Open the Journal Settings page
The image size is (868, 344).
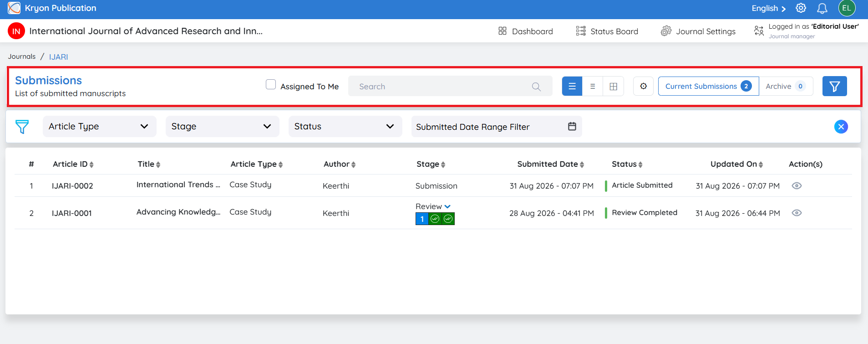698,31
